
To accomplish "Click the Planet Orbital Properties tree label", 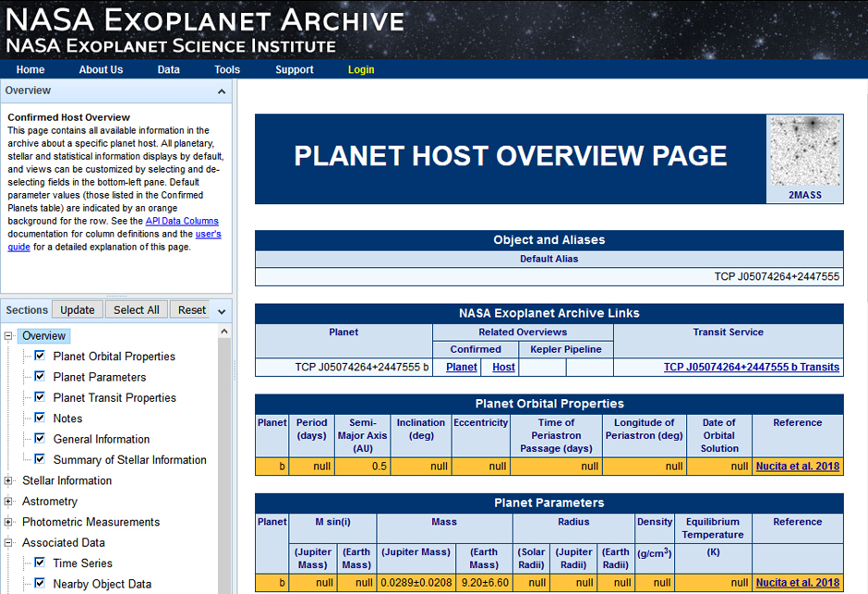I will coord(114,356).
